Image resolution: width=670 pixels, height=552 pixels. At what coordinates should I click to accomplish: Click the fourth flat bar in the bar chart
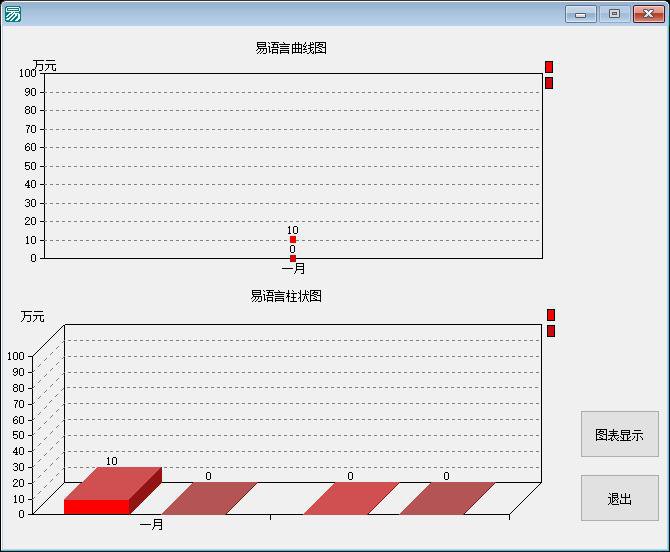tap(447, 498)
